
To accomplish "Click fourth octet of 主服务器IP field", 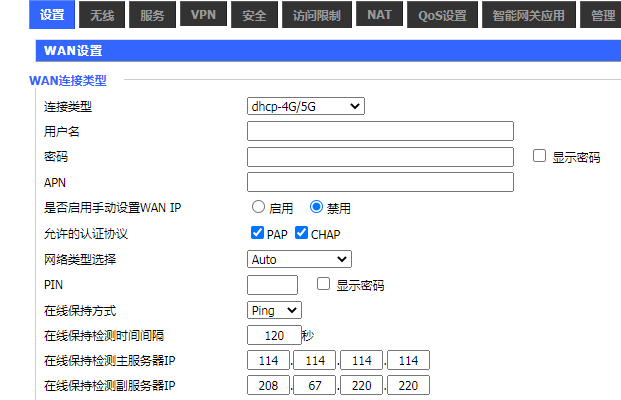I will 408,360.
